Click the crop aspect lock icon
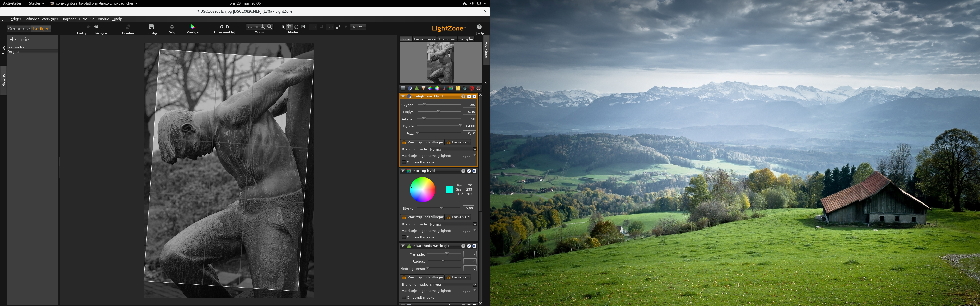Screen dimensions: 980x306 (337, 27)
